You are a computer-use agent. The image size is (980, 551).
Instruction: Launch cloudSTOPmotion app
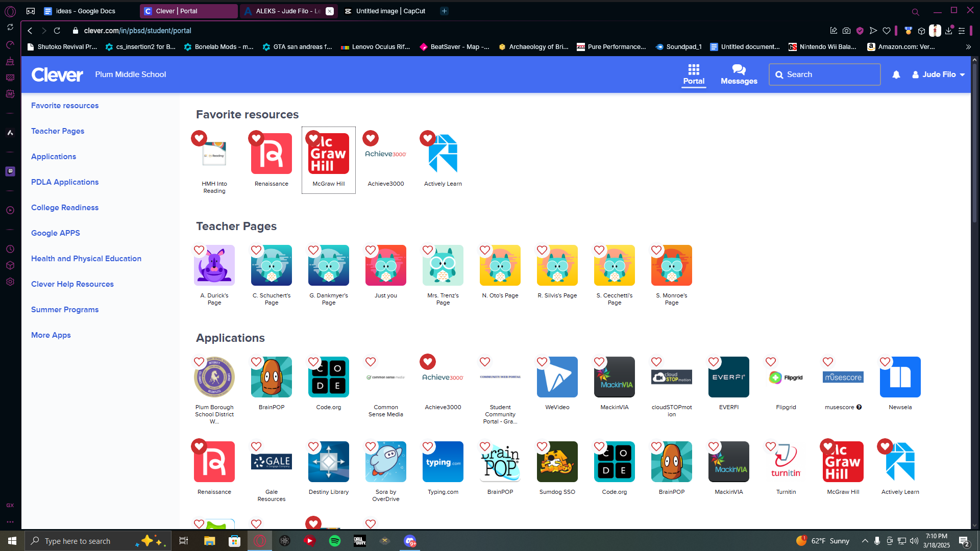click(x=672, y=377)
